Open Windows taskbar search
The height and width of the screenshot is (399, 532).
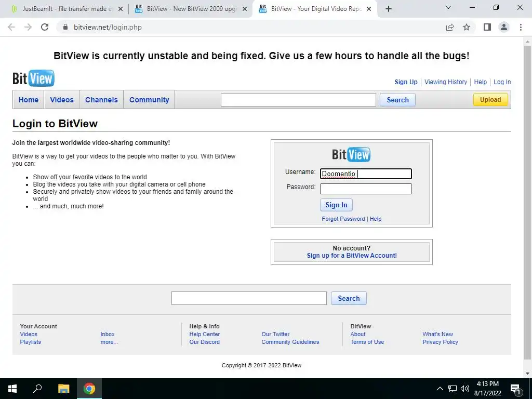click(37, 389)
